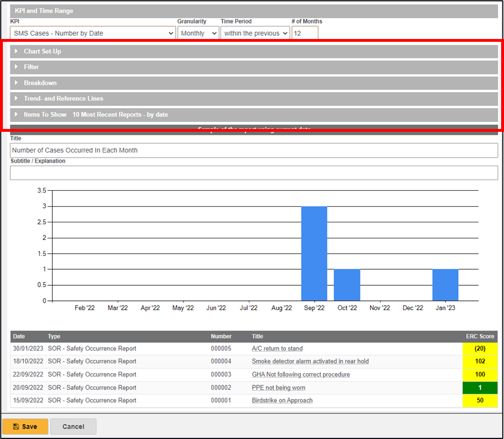Open Birdstrike on Approach report
The width and height of the screenshot is (504, 439).
click(282, 401)
